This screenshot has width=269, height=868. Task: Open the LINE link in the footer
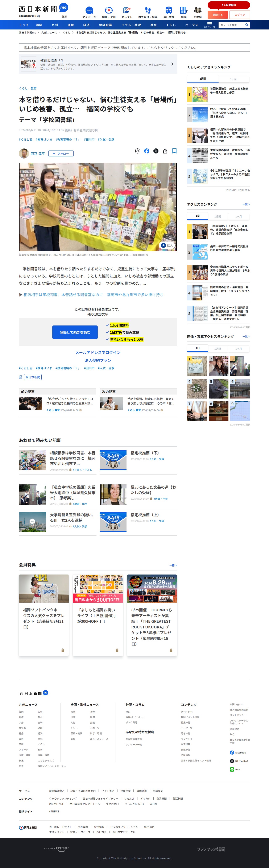(235, 769)
